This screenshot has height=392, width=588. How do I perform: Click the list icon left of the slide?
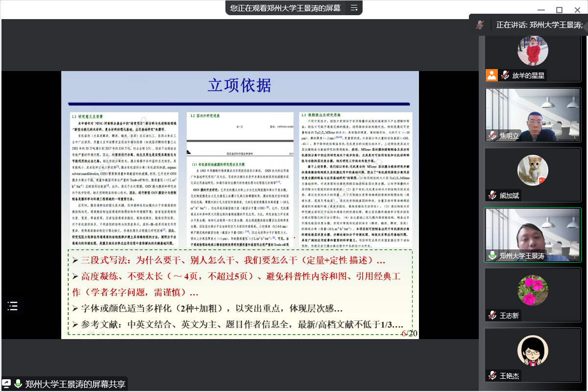[13, 306]
